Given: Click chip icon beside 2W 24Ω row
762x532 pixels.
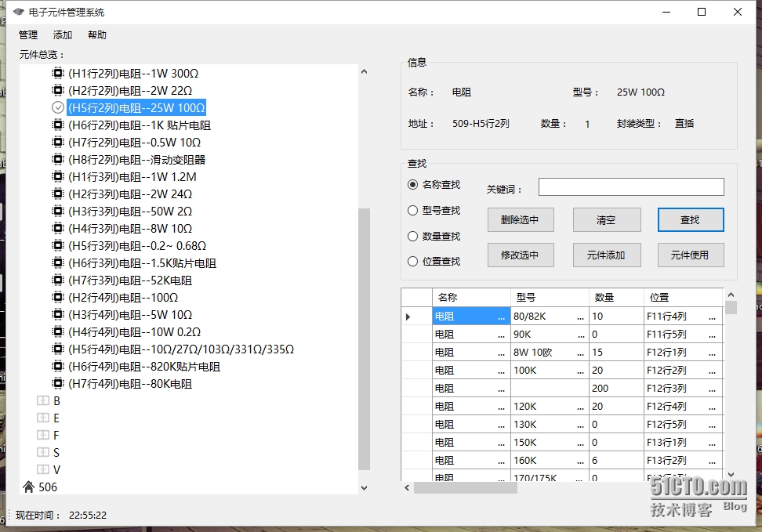Looking at the screenshot, I should tap(58, 194).
